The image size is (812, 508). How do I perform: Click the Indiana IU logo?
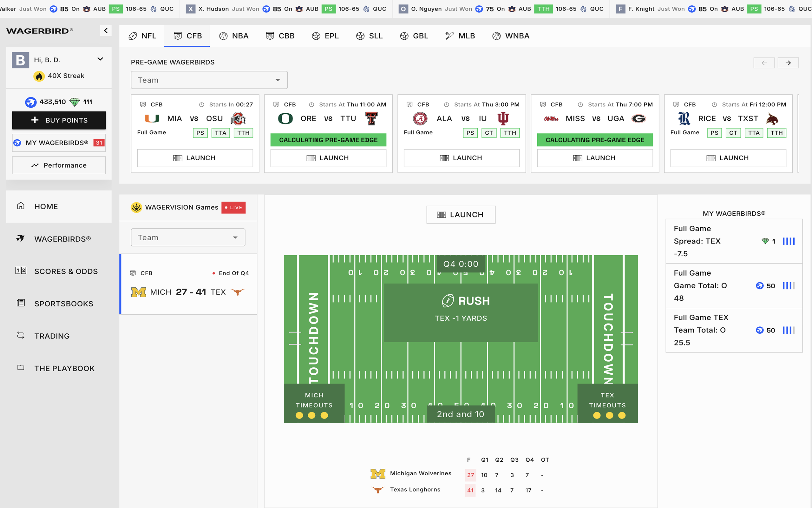click(x=503, y=119)
